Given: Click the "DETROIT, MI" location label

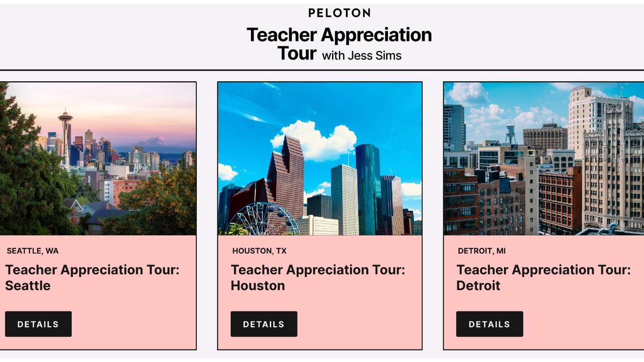Looking at the screenshot, I should click(x=481, y=251).
